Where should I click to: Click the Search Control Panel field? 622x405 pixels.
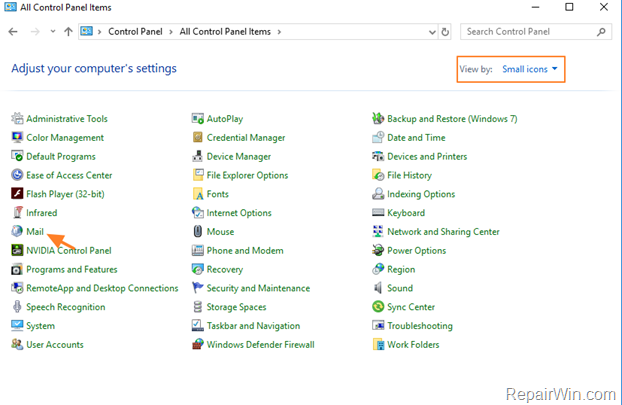(x=536, y=32)
